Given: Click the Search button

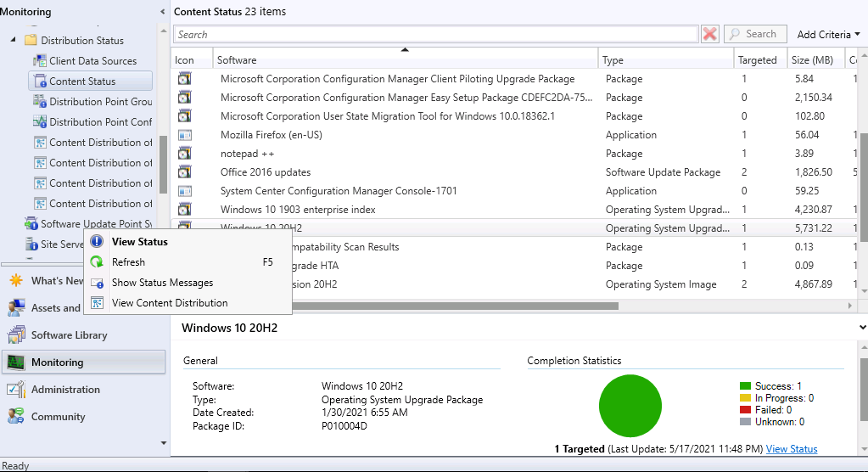Looking at the screenshot, I should coord(755,34).
